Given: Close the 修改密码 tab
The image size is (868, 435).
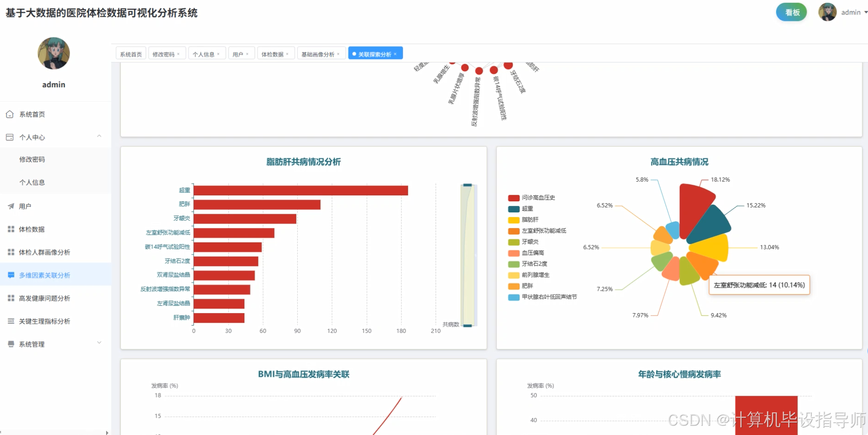Looking at the screenshot, I should pos(179,54).
